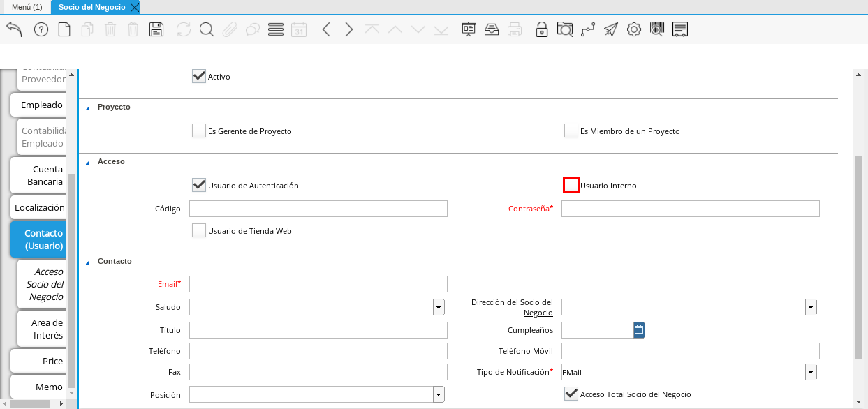
Task: Open the gear settings toolbar icon
Action: [x=633, y=29]
